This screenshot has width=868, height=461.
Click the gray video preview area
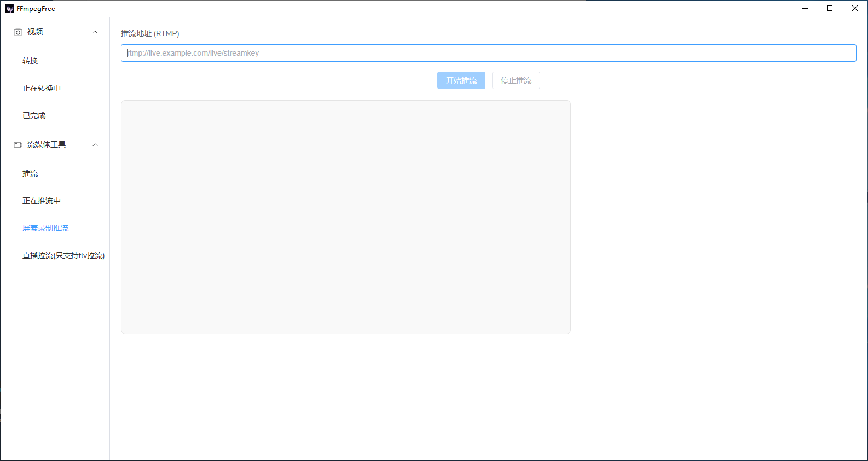pos(345,217)
